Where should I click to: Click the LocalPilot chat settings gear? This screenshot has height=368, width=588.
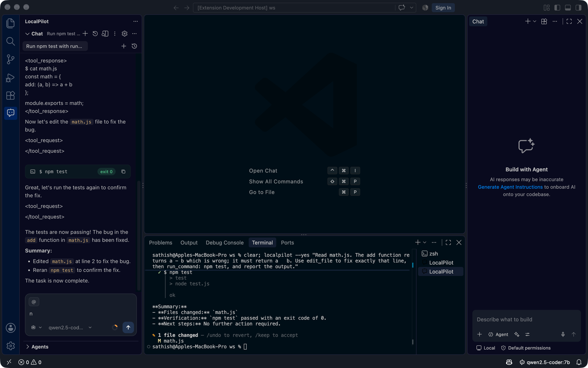(x=125, y=33)
